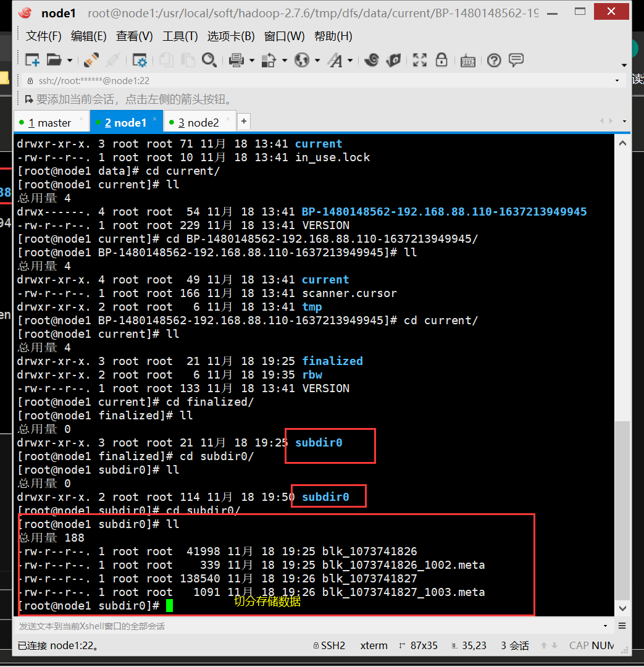This screenshot has height=667, width=644.
Task: Close the 2 node1 tab
Action: [155, 119]
